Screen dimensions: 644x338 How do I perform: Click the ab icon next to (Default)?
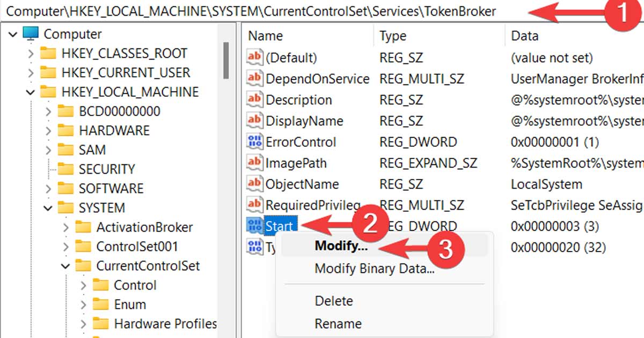tap(254, 57)
